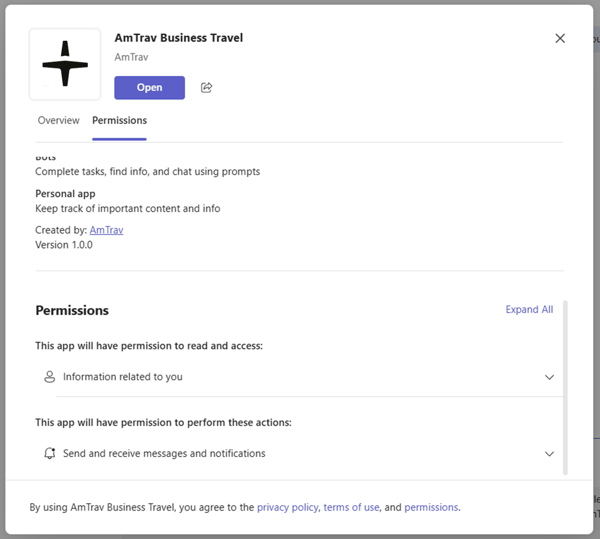Click the Information related to you row label

[x=123, y=377]
